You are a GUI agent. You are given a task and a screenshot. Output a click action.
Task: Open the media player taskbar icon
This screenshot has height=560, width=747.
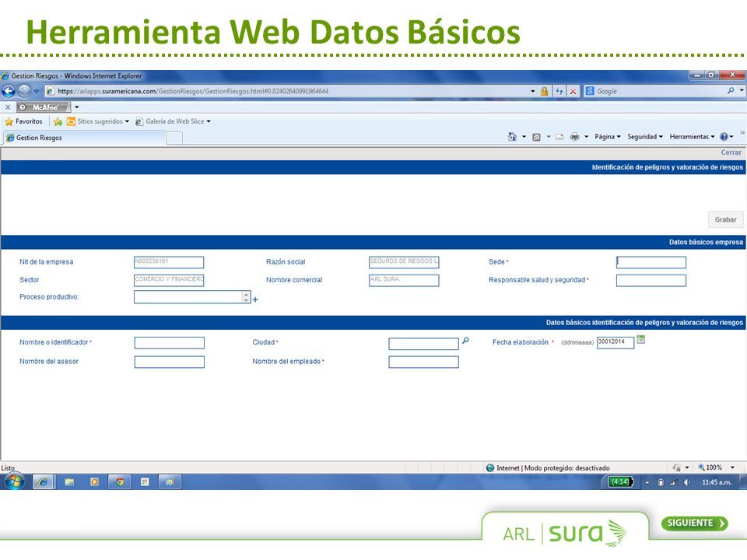pos(94,482)
